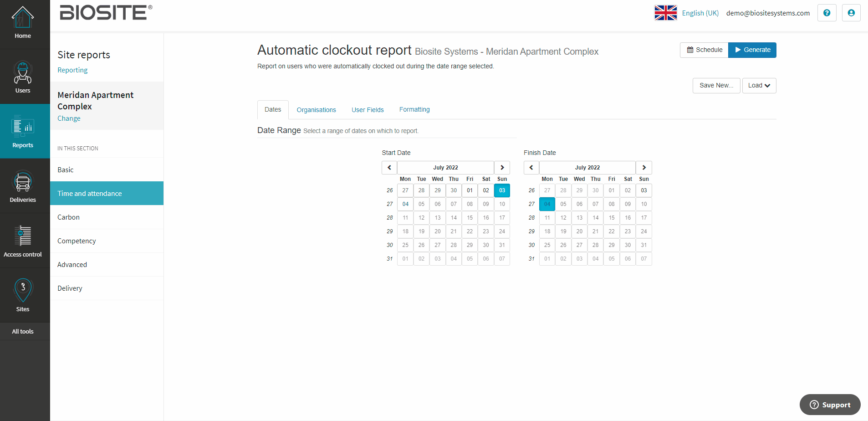Click Change site link
868x421 pixels.
click(x=69, y=118)
